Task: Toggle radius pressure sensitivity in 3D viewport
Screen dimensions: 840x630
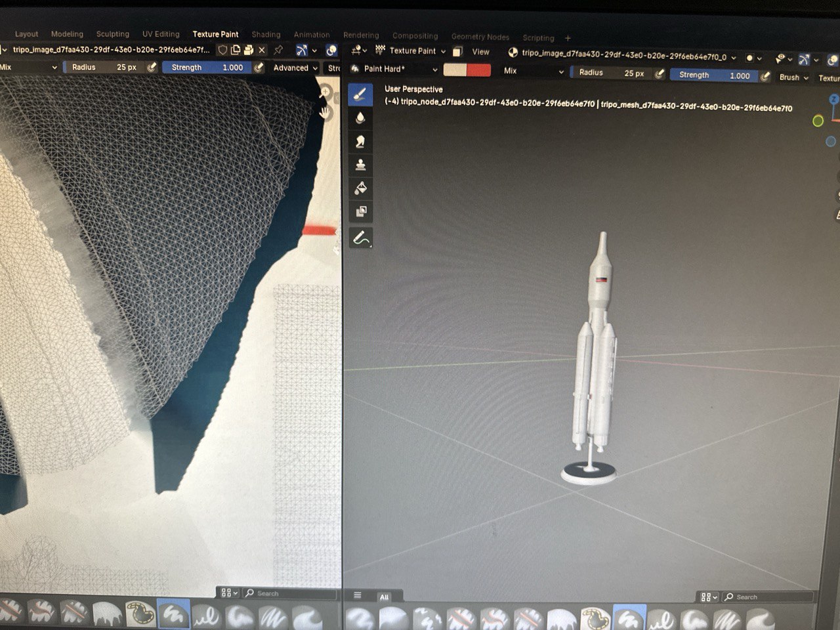Action: tap(660, 73)
